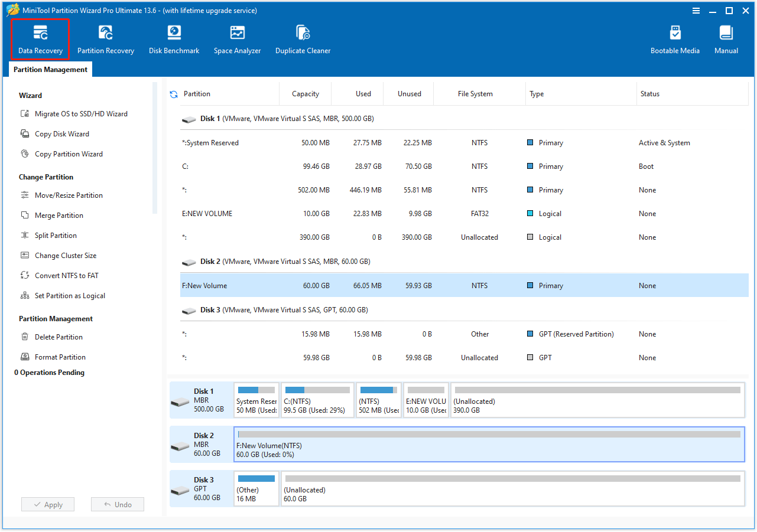757x532 pixels.
Task: Launch Partition Recovery
Action: pos(105,38)
